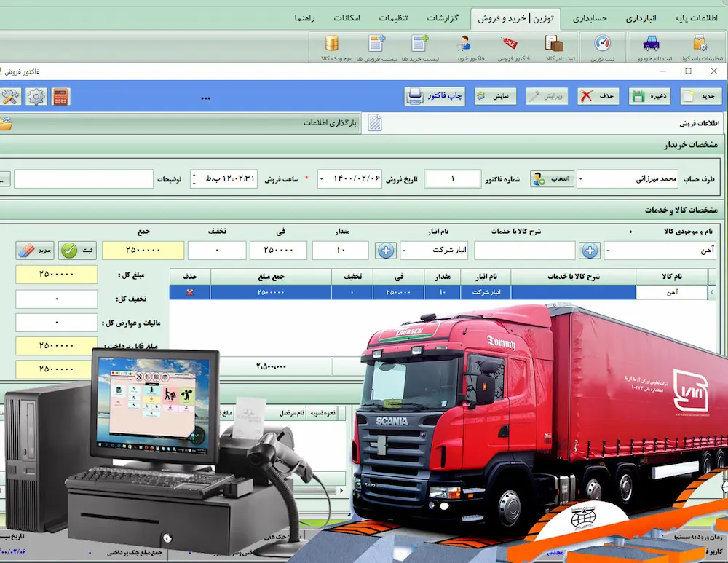728x563 pixels.
Task: Click جدید new invoice button
Action: coord(701,96)
